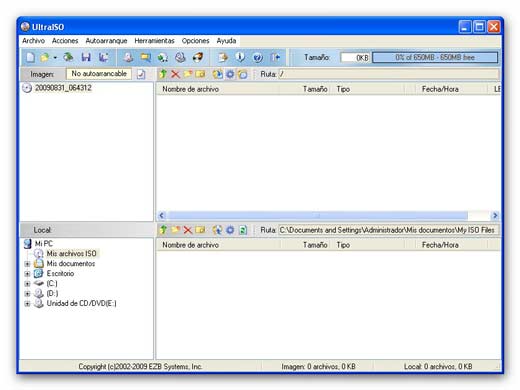Image resolution: width=520 pixels, height=390 pixels.
Task: Click the Open CD/DVD icon with green arrow
Action: [68, 57]
